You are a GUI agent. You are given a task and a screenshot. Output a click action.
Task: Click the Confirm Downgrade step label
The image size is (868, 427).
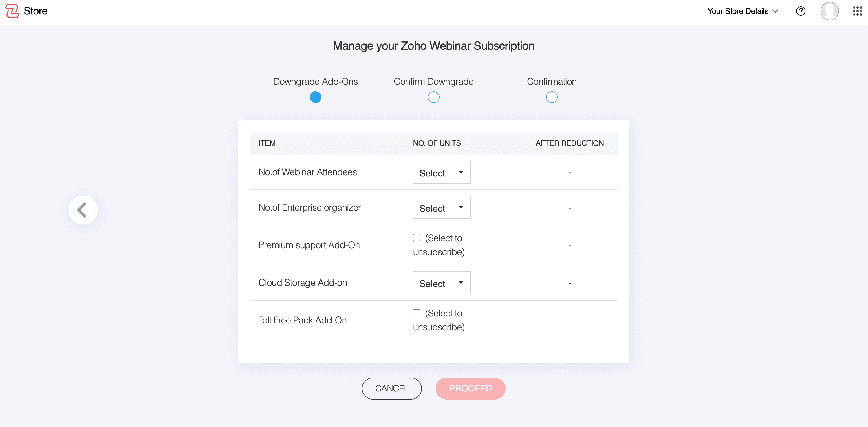pos(433,82)
